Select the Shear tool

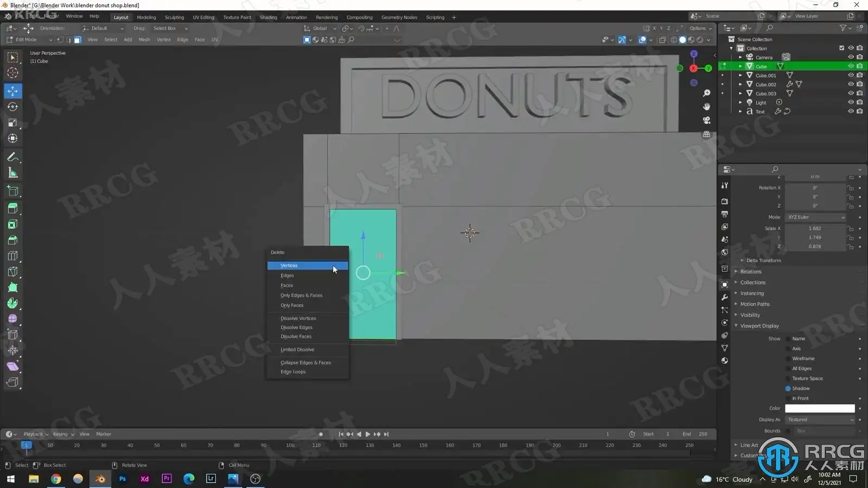pyautogui.click(x=12, y=367)
